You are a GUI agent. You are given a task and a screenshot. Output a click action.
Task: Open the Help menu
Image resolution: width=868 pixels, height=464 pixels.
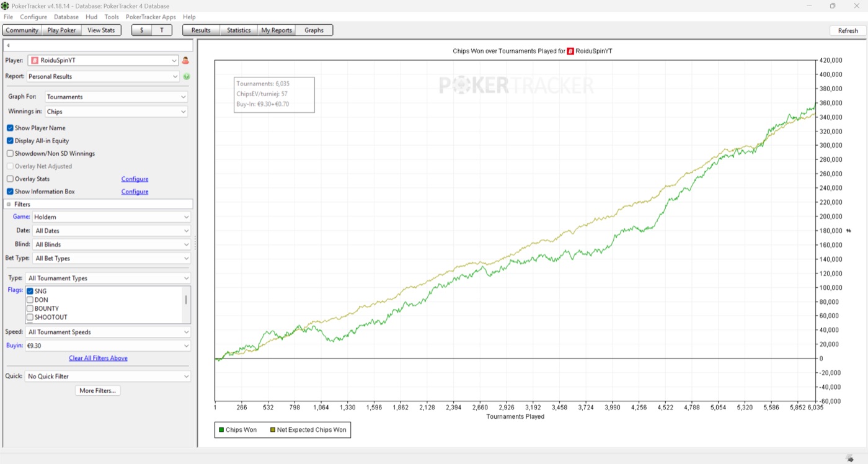pos(189,17)
